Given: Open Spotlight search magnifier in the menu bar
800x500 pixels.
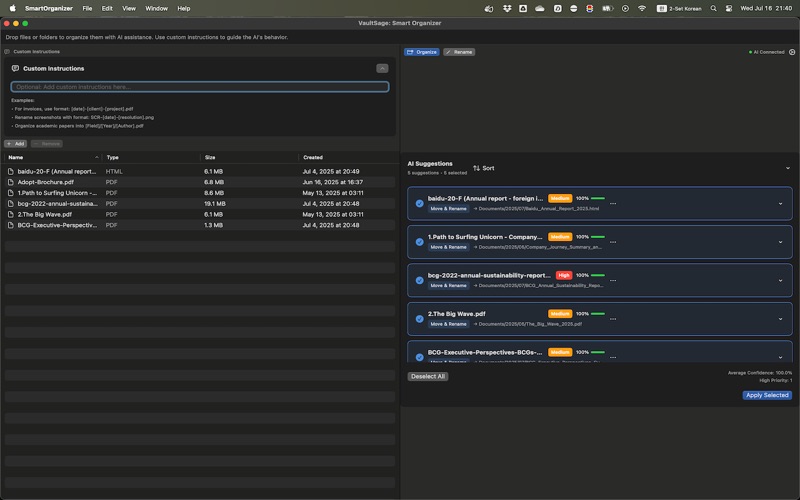Looking at the screenshot, I should pos(713,8).
